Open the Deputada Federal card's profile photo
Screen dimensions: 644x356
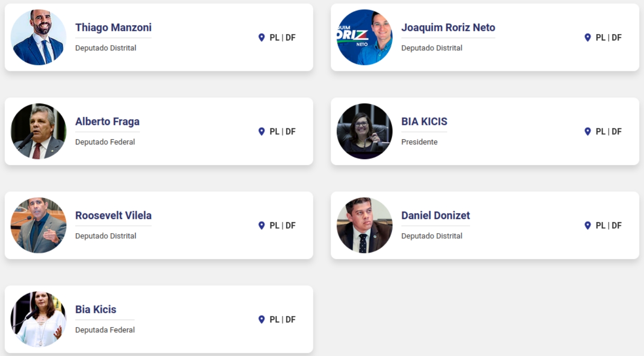click(39, 319)
